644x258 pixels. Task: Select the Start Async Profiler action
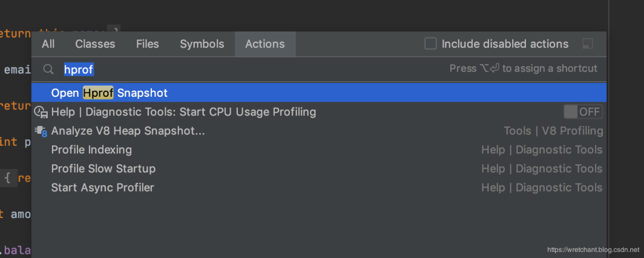[x=318, y=188]
